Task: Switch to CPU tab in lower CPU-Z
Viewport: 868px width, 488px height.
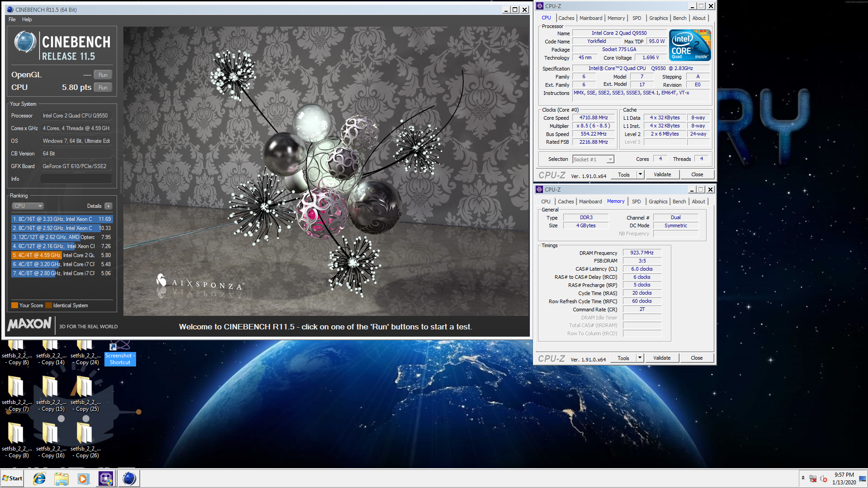Action: tap(546, 202)
